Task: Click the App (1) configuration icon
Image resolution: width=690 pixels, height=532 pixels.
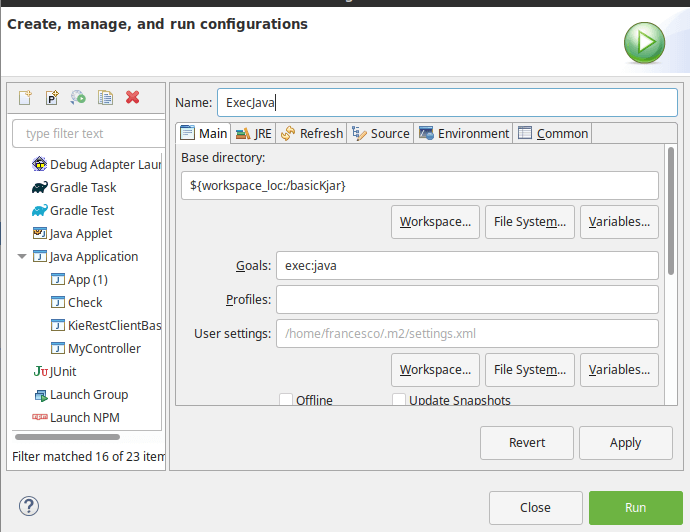Action: (58, 279)
